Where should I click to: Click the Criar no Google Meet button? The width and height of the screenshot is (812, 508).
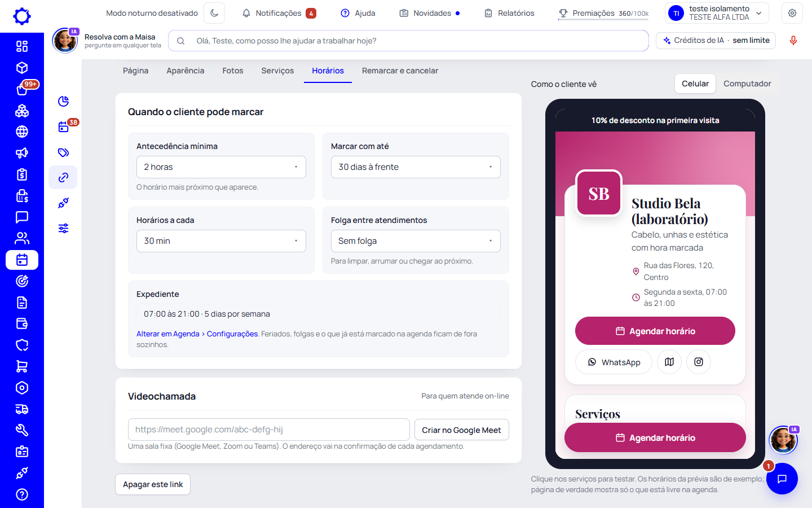(x=462, y=430)
